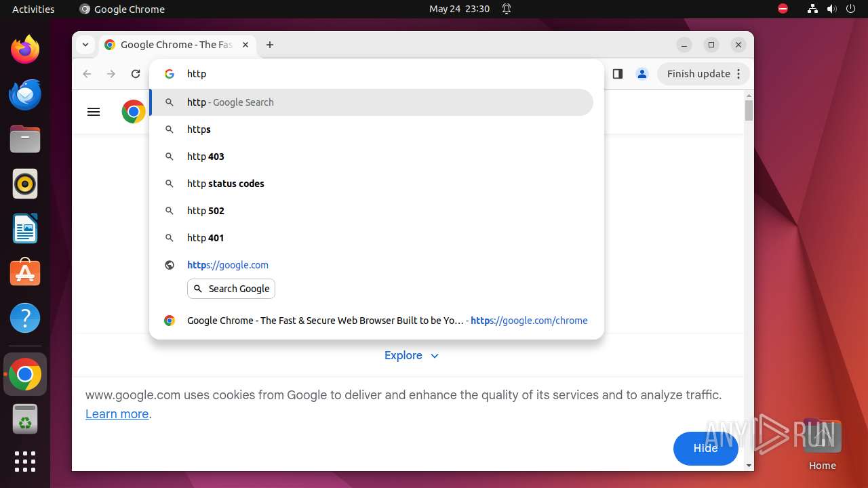The width and height of the screenshot is (868, 488).
Task: Launch LibreOffice Writer from the dock
Action: (x=25, y=228)
